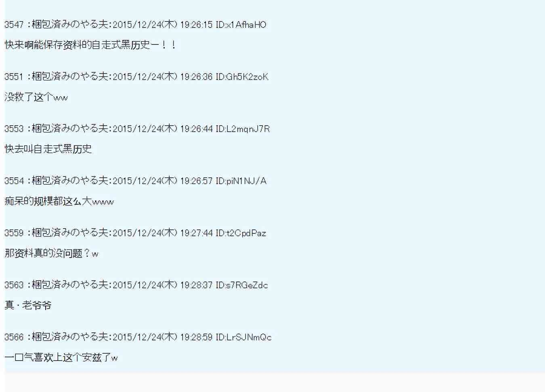Click post number 3547 header
Screen dimensions: 545x392
point(135,25)
